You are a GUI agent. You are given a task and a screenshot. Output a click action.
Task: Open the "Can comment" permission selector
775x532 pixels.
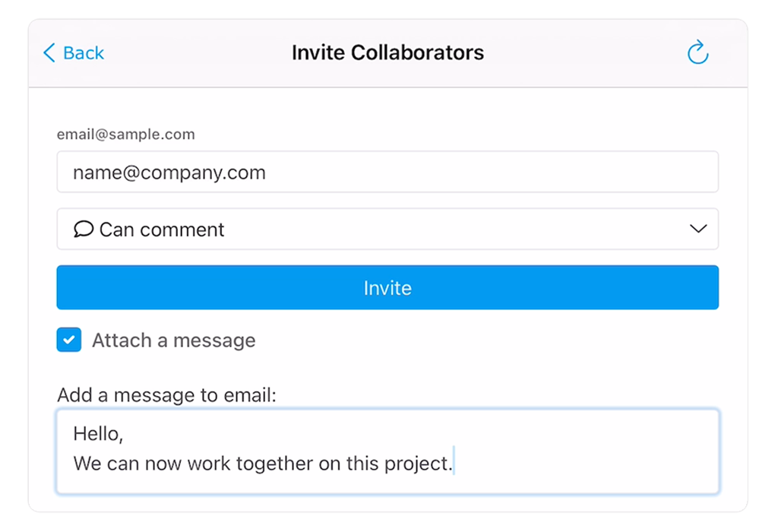tap(387, 229)
